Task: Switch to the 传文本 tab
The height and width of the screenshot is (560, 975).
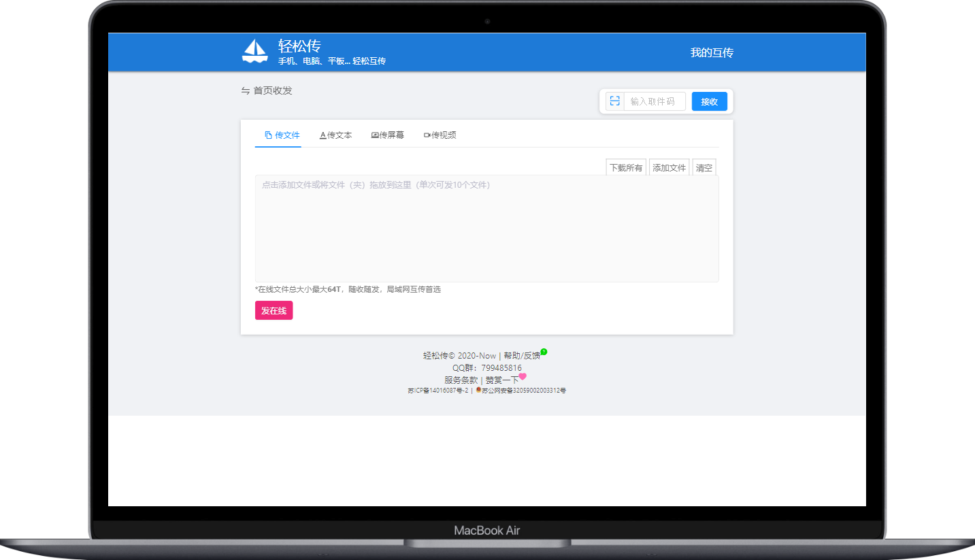Action: tap(336, 135)
